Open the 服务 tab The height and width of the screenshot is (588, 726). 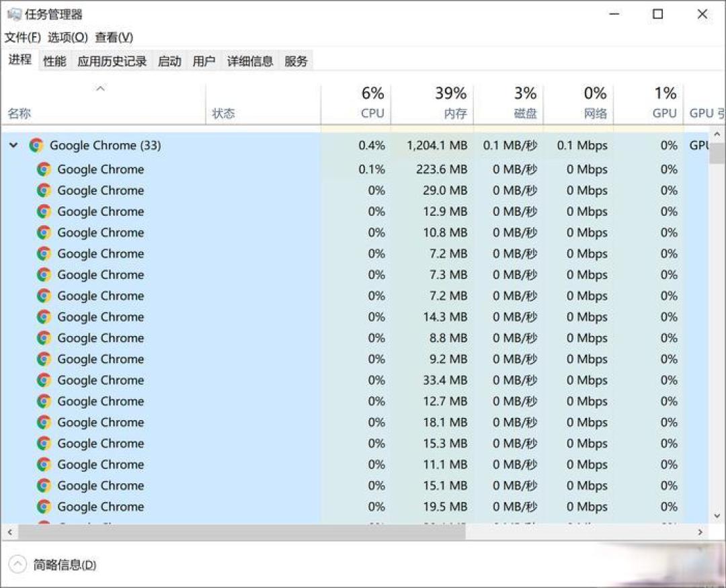pos(296,61)
